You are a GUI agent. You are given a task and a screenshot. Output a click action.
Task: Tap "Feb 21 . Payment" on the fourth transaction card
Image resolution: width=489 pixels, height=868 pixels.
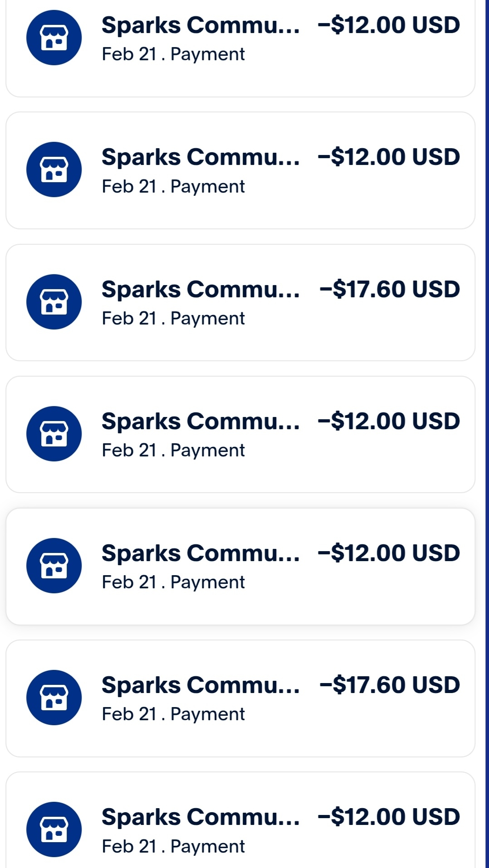click(173, 451)
